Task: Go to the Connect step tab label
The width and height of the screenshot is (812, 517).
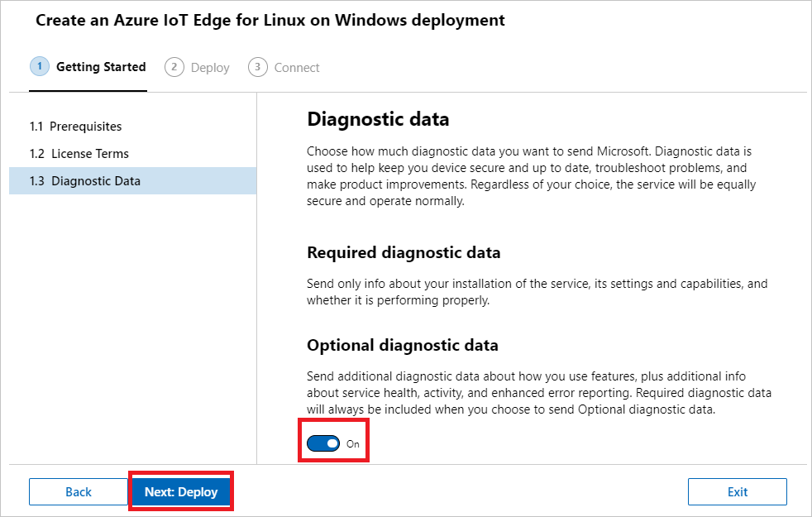Action: point(297,68)
